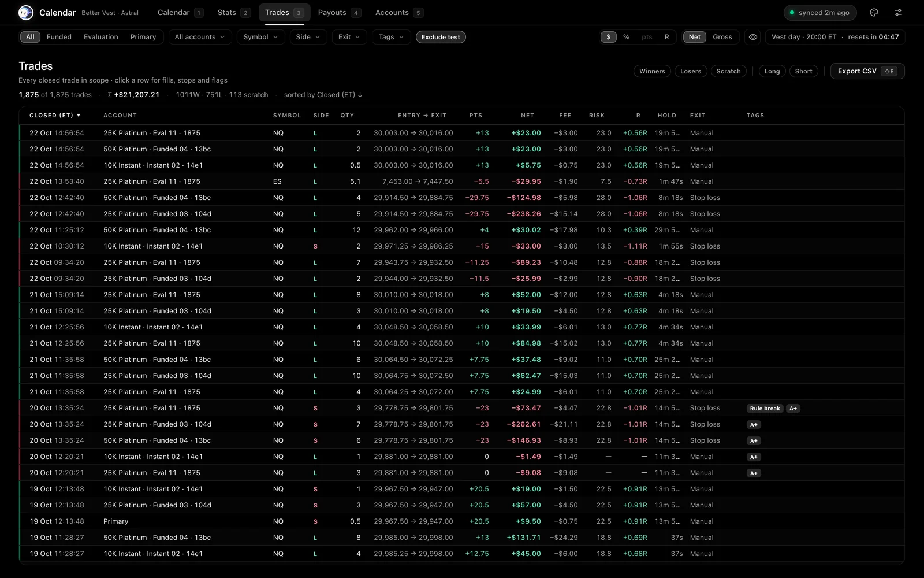Image resolution: width=924 pixels, height=578 pixels.
Task: Select dollar unit display
Action: pos(608,37)
